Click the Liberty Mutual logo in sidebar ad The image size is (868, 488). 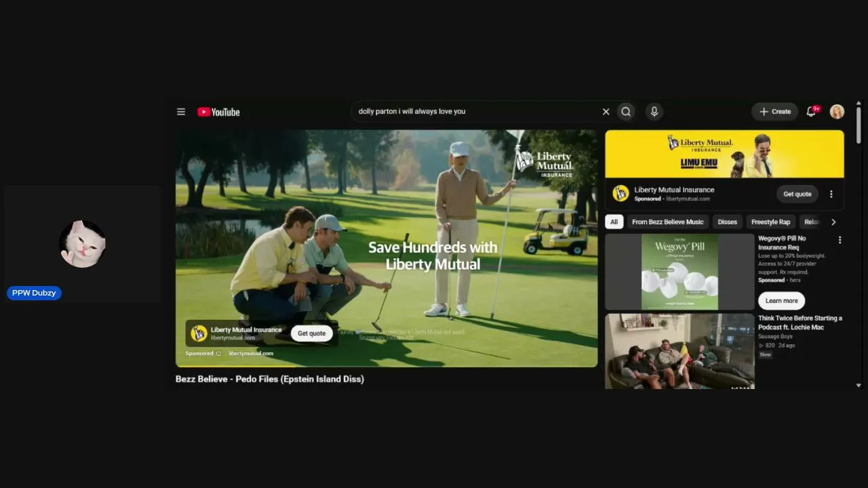tap(620, 193)
